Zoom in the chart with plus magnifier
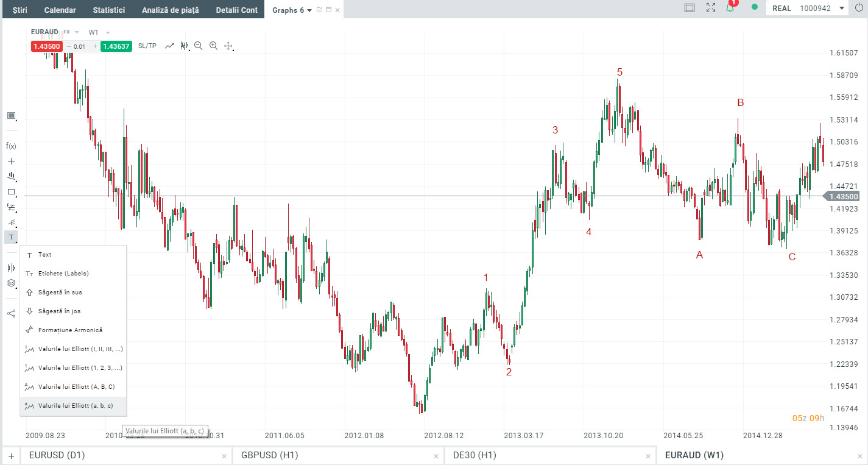868x465 pixels. pos(213,46)
